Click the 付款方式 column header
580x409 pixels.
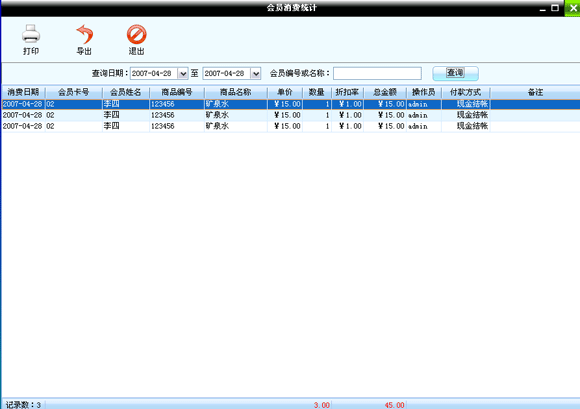click(465, 92)
